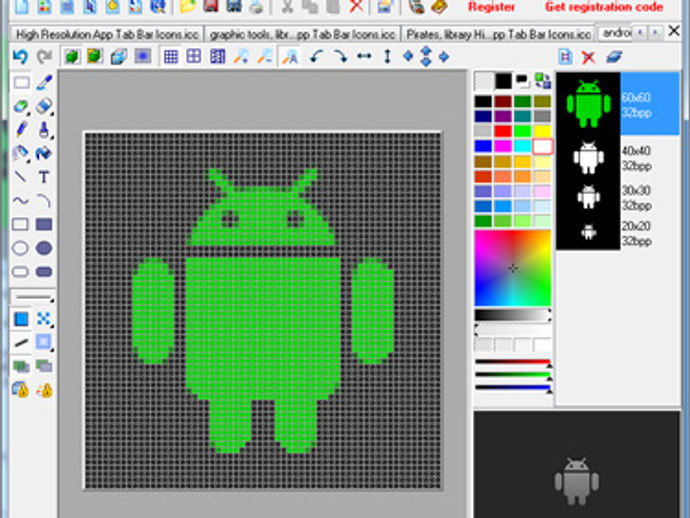The image size is (690, 518).
Task: Select the filled rounded rectangle tool
Action: point(44,272)
